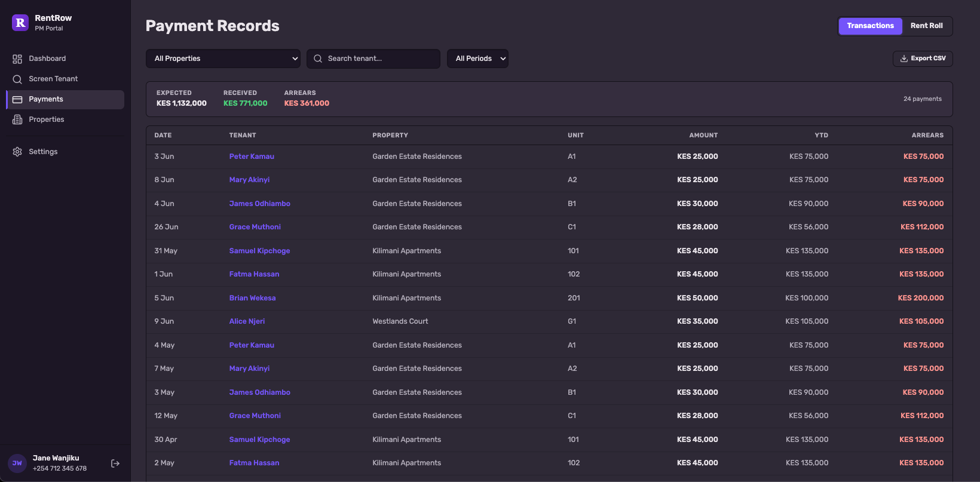Click the Payments card icon
980x482 pixels.
[17, 99]
